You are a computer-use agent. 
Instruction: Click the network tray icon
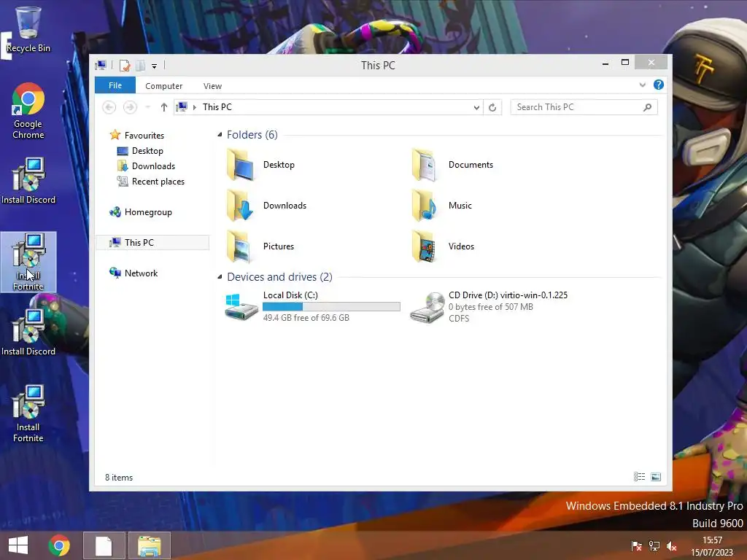(x=654, y=546)
